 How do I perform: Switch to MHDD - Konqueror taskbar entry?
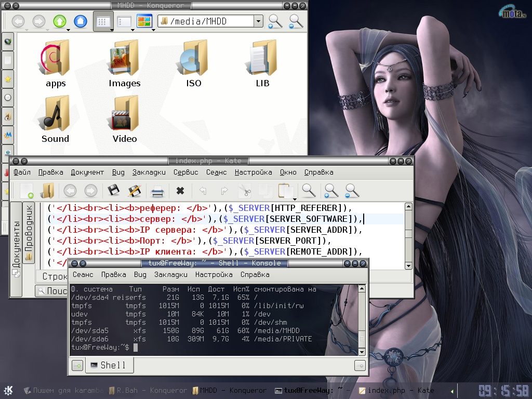tap(229, 391)
